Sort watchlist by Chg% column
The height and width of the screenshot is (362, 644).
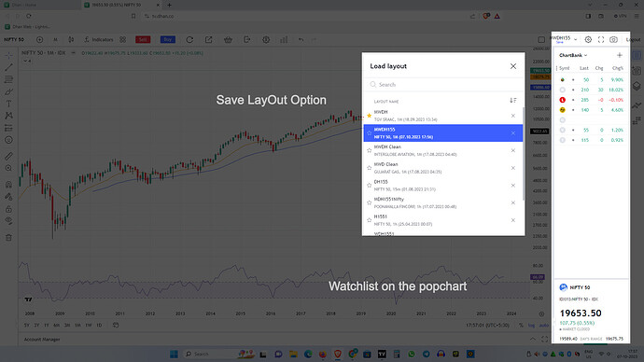pos(618,68)
